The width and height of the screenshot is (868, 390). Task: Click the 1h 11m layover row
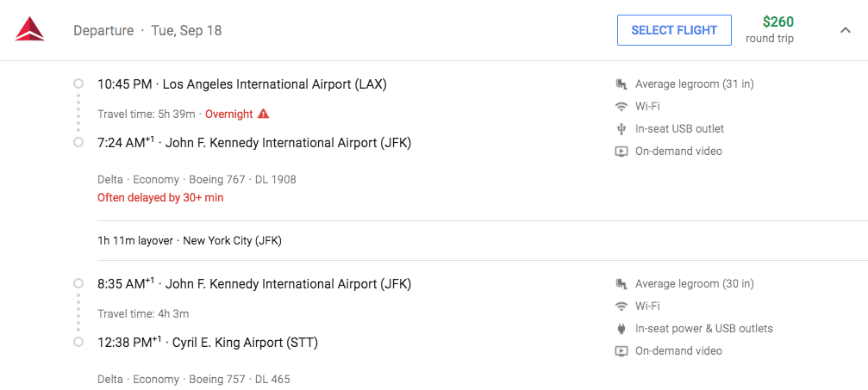190,240
